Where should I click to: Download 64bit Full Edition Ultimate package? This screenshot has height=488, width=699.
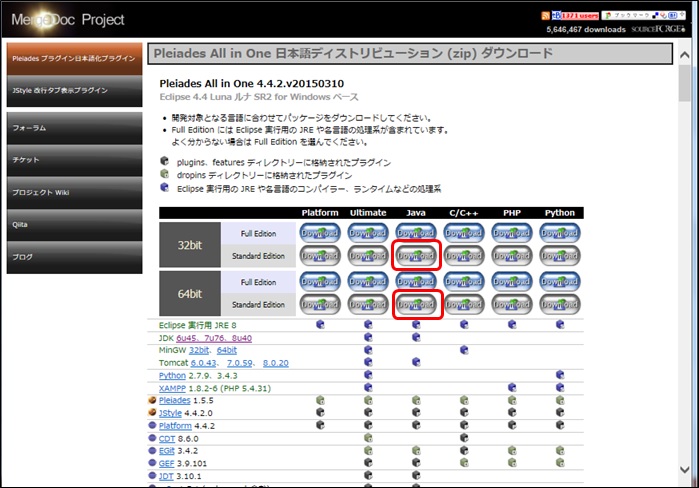(x=368, y=282)
